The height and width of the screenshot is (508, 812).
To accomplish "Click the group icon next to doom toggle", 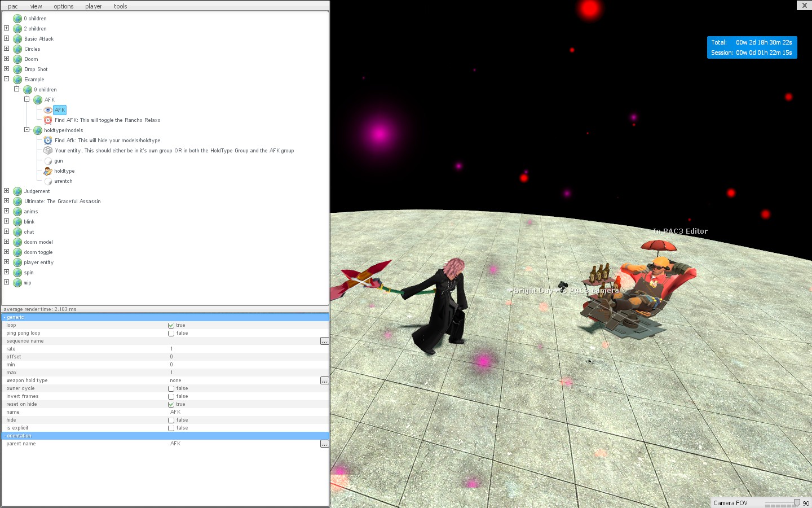I will click(x=17, y=252).
